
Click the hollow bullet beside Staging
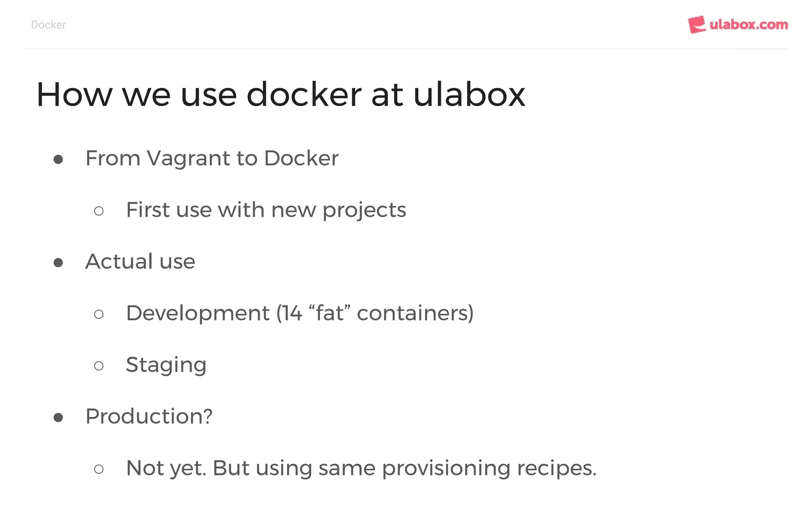click(99, 366)
